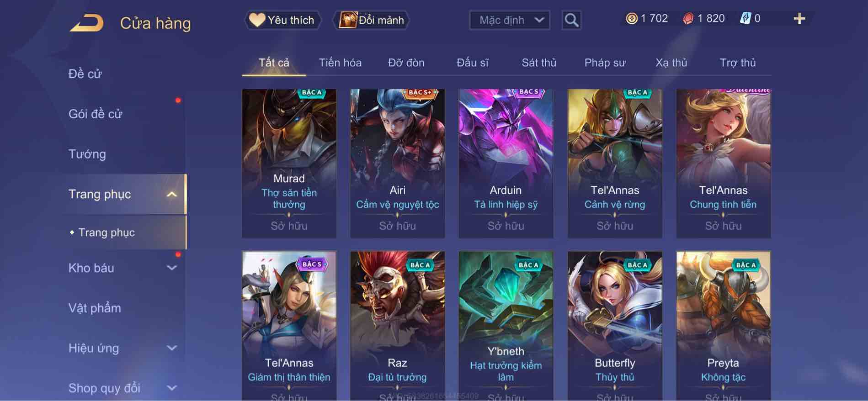
Task: Click the red ruby currency icon
Action: (688, 19)
